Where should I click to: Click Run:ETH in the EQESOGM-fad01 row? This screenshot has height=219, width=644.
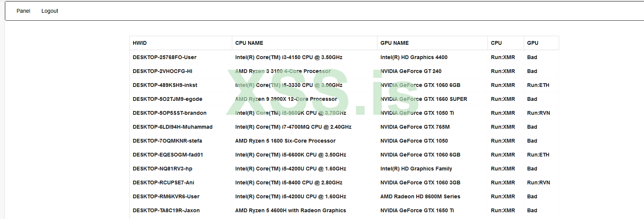538,155
